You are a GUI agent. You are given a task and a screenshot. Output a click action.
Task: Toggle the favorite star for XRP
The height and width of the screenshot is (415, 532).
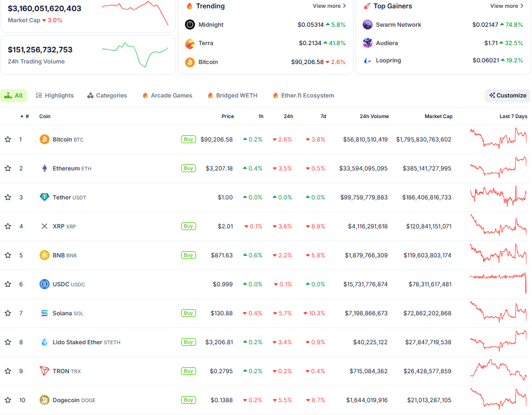pos(8,226)
